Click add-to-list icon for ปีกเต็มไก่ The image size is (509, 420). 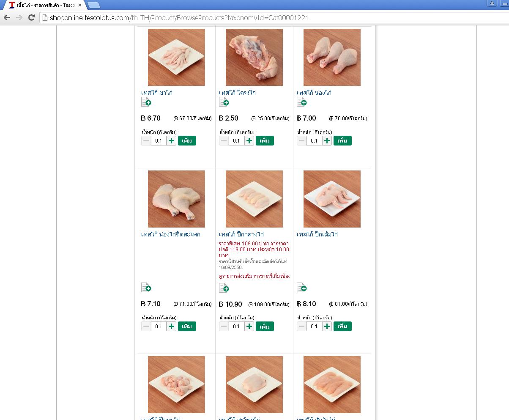301,288
